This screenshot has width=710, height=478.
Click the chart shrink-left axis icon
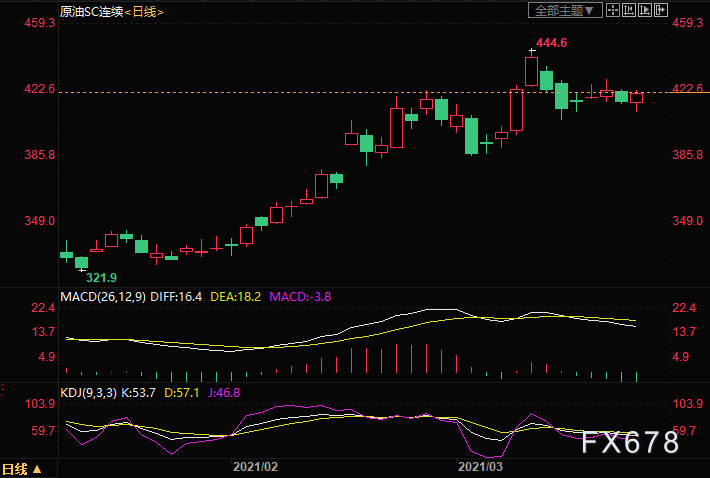[628, 10]
